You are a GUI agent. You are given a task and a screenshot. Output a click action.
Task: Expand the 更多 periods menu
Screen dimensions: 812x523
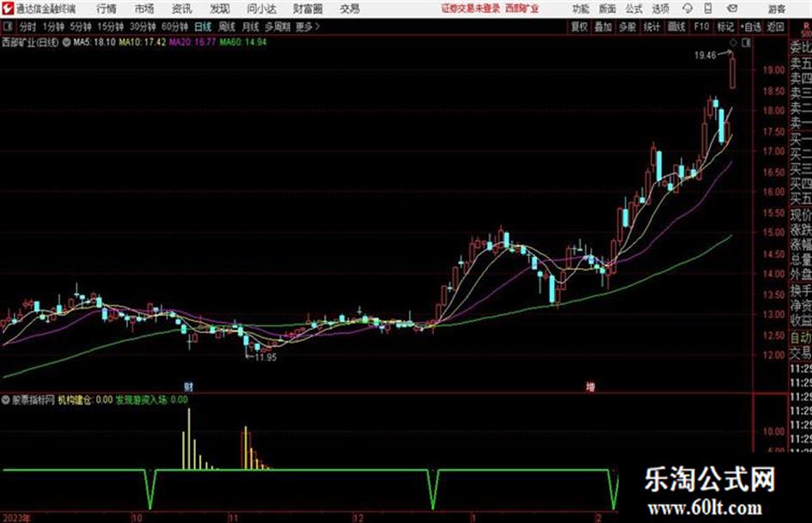pos(308,27)
